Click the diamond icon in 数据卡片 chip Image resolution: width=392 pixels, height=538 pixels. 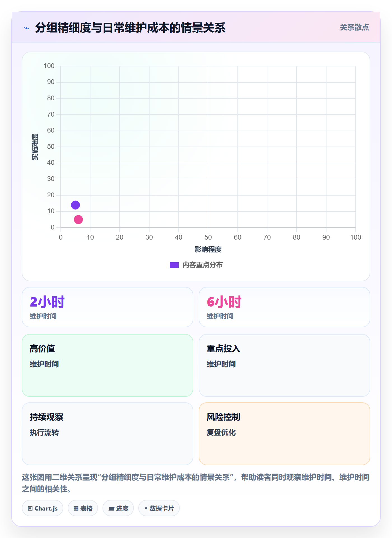pyautogui.click(x=146, y=508)
